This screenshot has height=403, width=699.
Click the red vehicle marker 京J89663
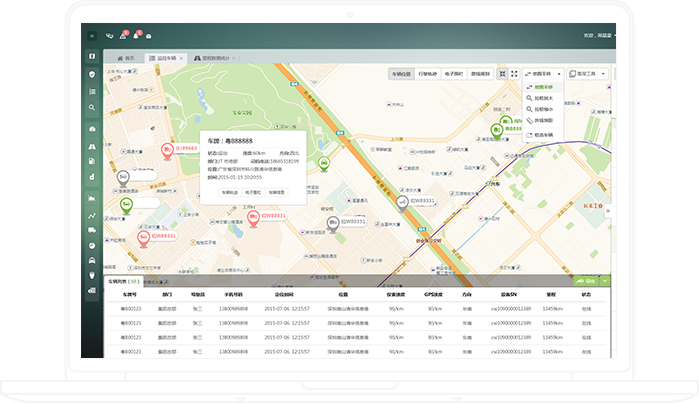pyautogui.click(x=167, y=150)
